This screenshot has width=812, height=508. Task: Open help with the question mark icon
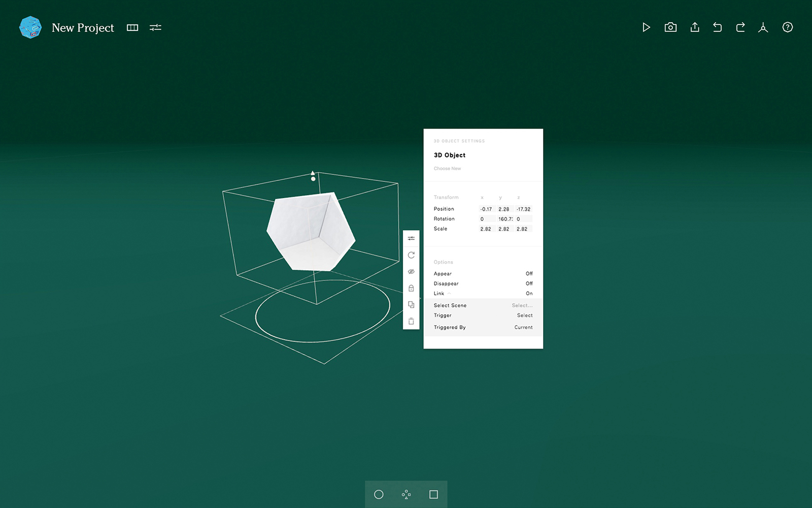pyautogui.click(x=787, y=27)
